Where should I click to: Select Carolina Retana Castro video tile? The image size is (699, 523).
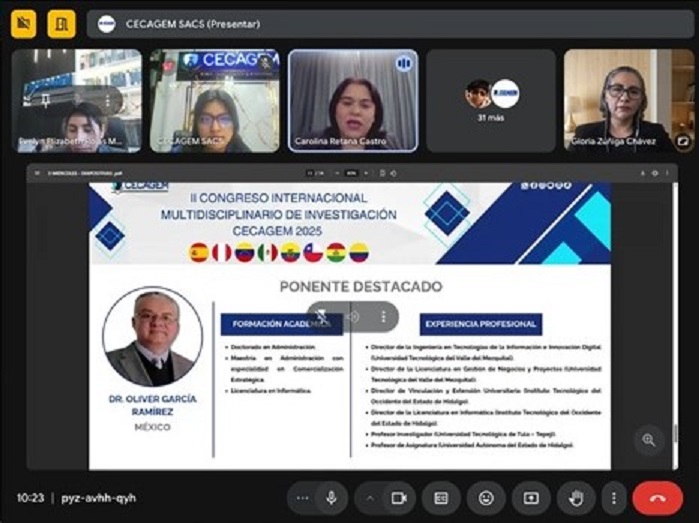coord(353,100)
